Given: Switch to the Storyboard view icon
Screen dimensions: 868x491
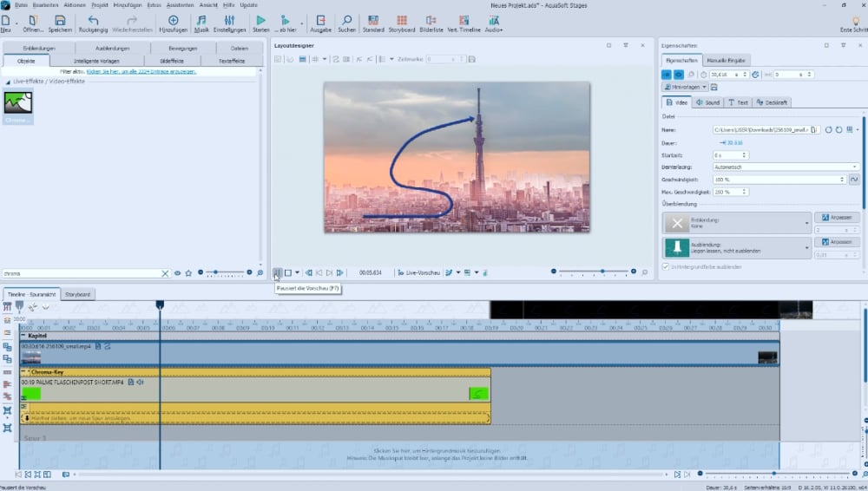Looking at the screenshot, I should coord(400,20).
